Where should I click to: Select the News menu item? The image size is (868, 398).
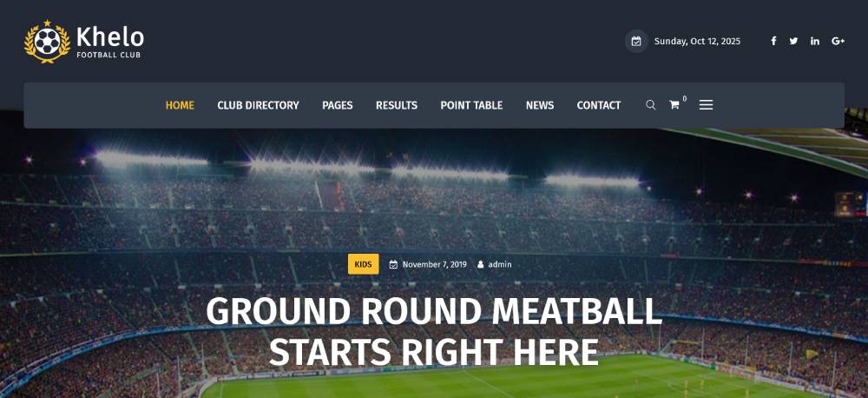(540, 105)
